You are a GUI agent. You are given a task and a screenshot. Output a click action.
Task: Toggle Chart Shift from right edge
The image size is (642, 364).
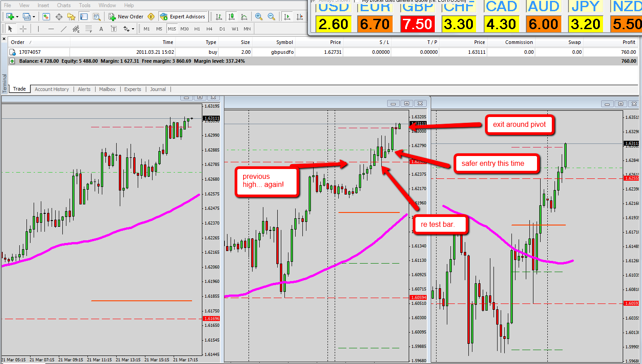pyautogui.click(x=300, y=17)
